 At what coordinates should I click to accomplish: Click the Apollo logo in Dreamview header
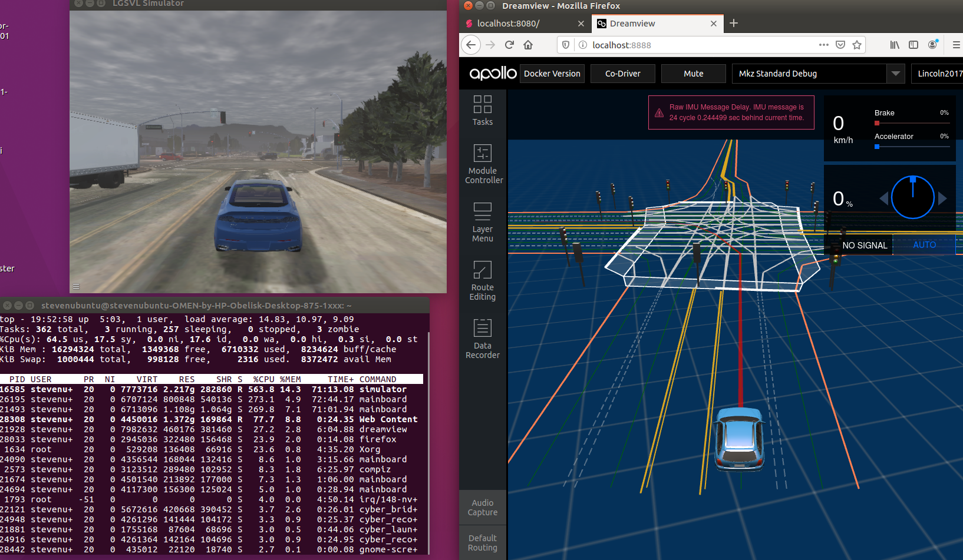pos(492,73)
